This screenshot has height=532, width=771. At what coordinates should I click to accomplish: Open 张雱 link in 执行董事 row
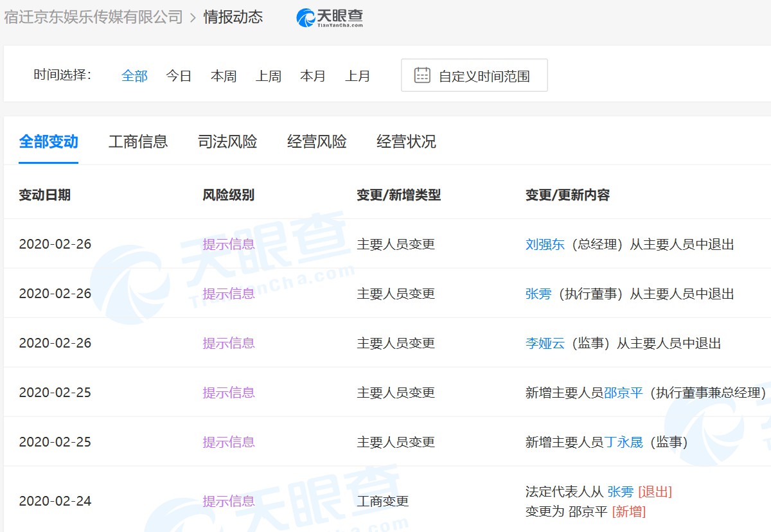[538, 294]
